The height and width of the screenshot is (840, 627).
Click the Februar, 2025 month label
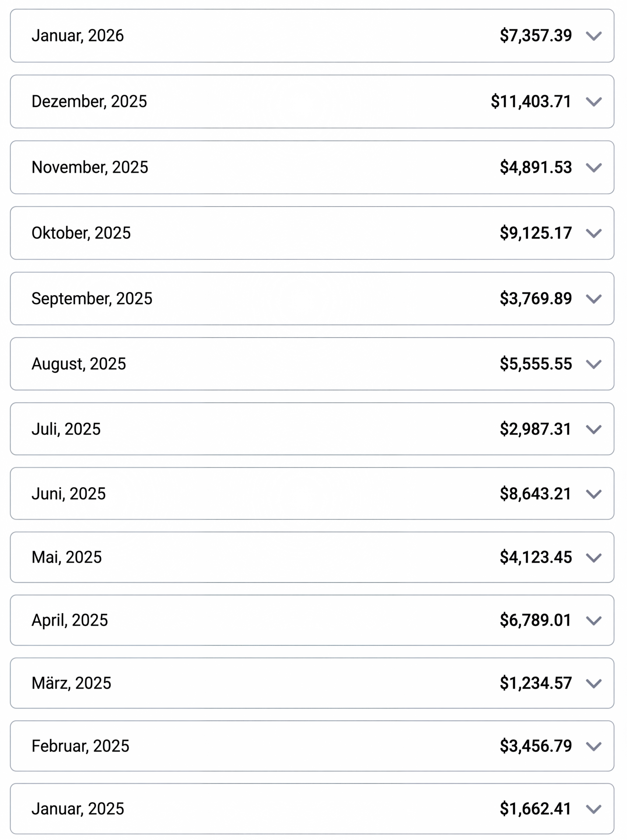(x=80, y=746)
